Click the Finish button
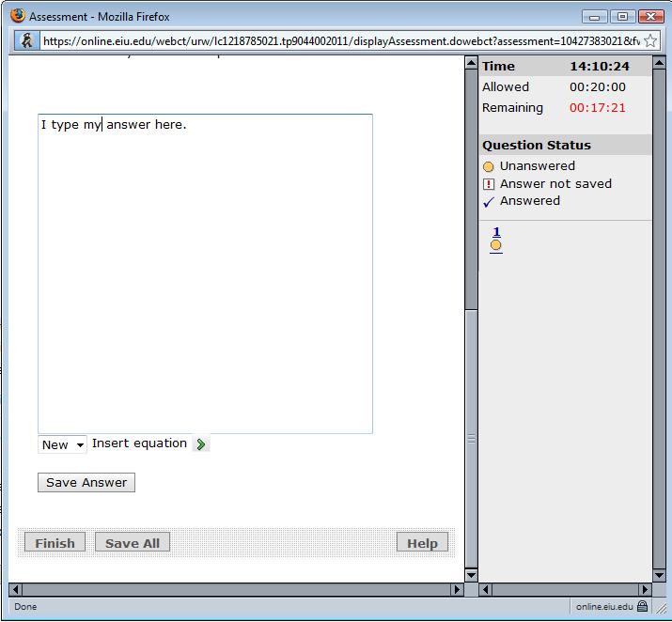Image resolution: width=672 pixels, height=622 pixels. pos(55,543)
